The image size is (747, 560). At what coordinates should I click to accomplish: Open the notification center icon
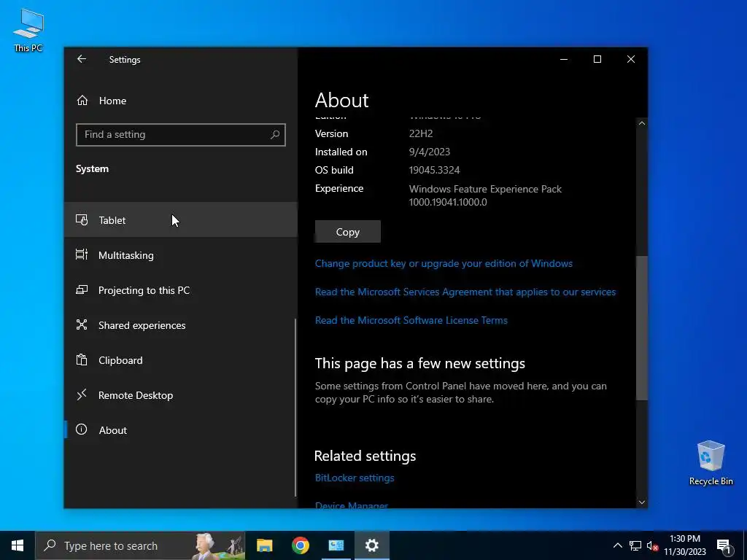[x=724, y=546]
